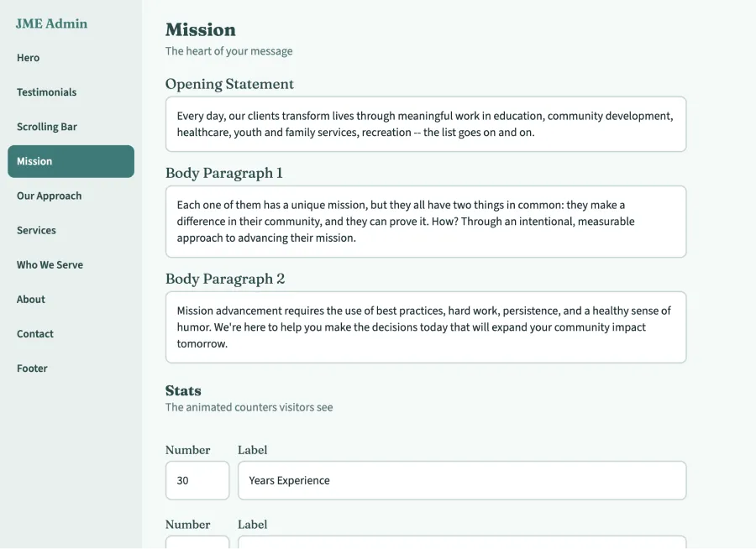
Task: Select the Who We Serve section
Action: [x=50, y=264]
